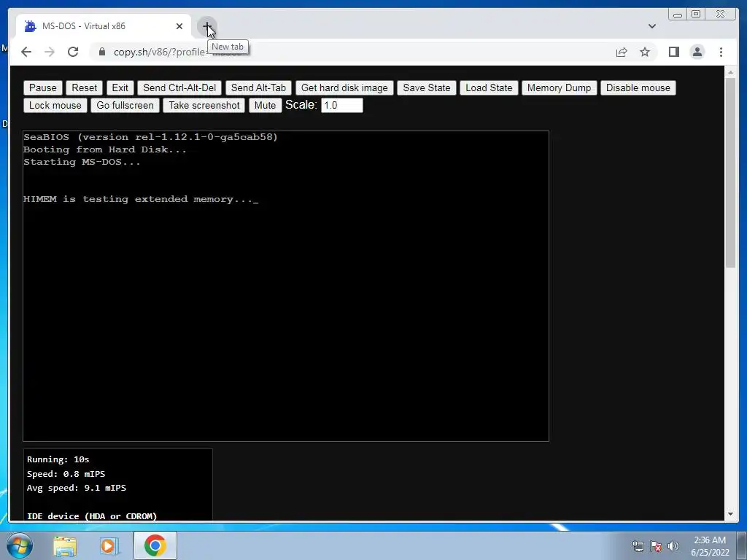Open the Windows Start menu
The height and width of the screenshot is (560, 747).
point(19,545)
